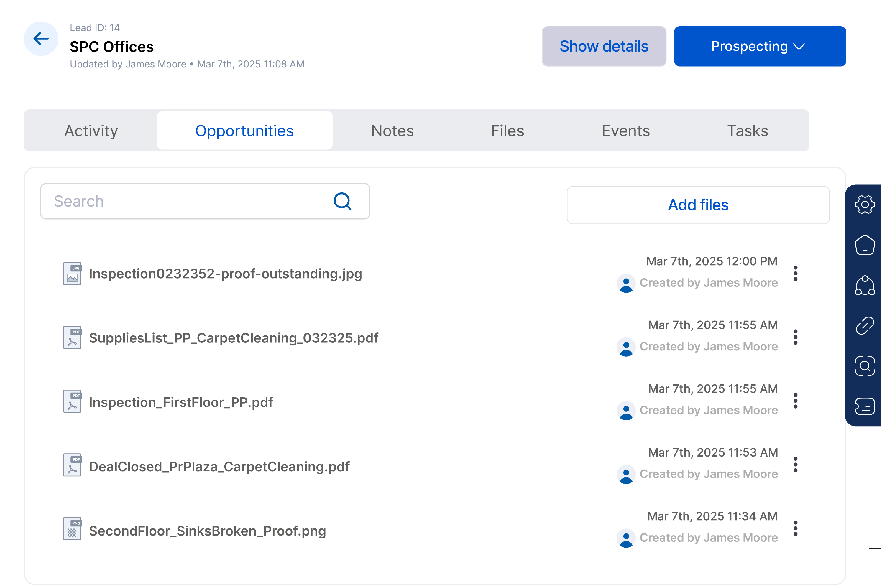Screen dimensions: 882x588
Task: Go to the Tasks tab
Action: 748,131
